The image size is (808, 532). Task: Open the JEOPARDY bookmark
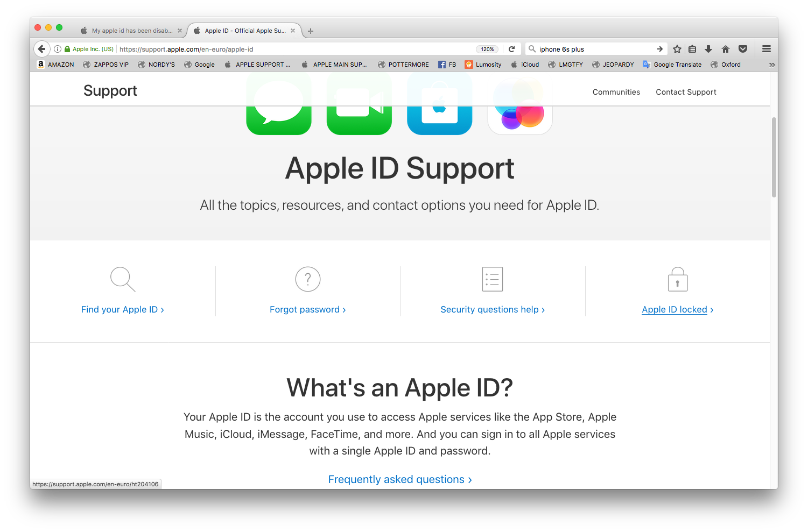click(613, 65)
